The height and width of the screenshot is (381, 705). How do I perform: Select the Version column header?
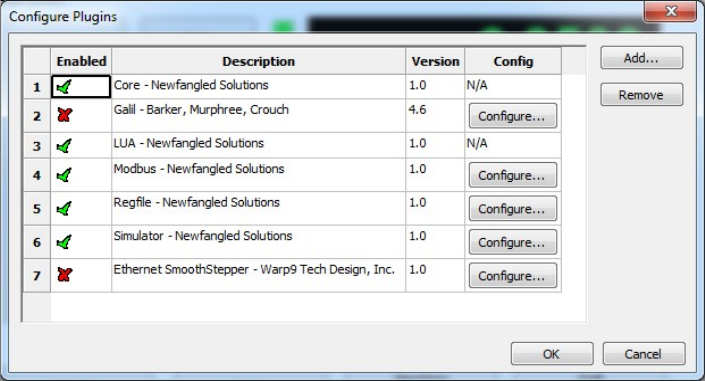[435, 61]
